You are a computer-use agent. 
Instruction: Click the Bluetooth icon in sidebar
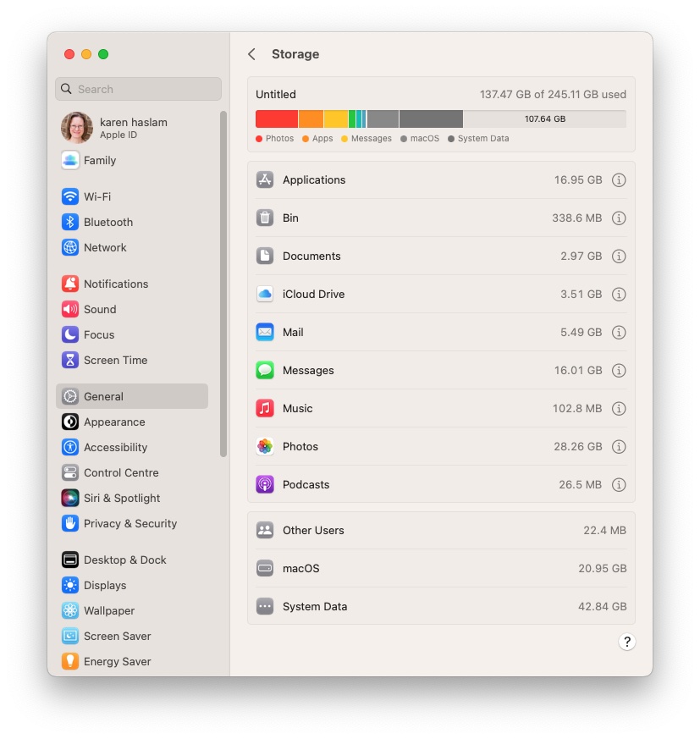(70, 222)
